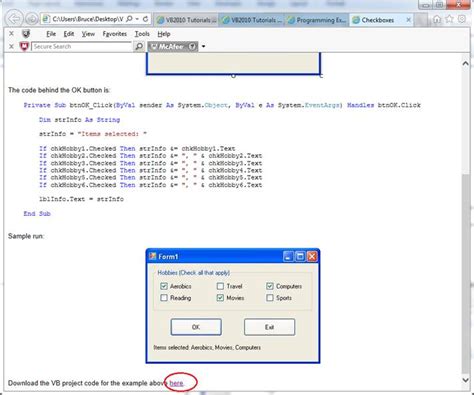Close the McAfee toolbar with X
The height and width of the screenshot is (395, 474).
(x=11, y=46)
